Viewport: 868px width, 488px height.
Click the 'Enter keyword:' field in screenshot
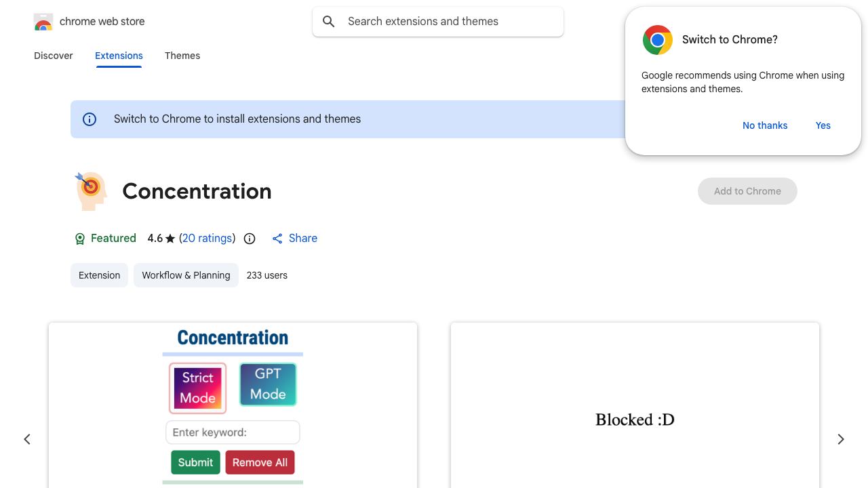(x=233, y=432)
